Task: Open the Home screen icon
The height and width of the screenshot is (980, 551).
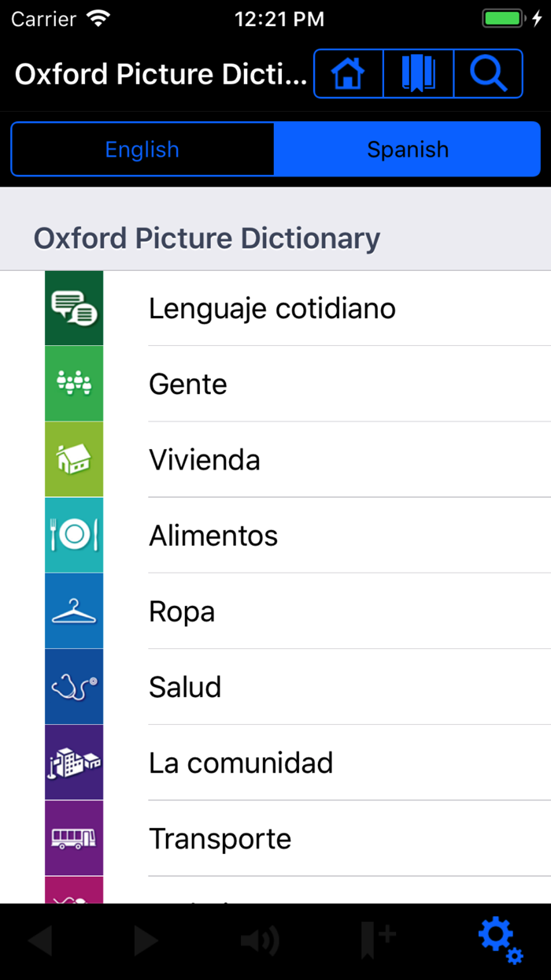Action: [348, 73]
